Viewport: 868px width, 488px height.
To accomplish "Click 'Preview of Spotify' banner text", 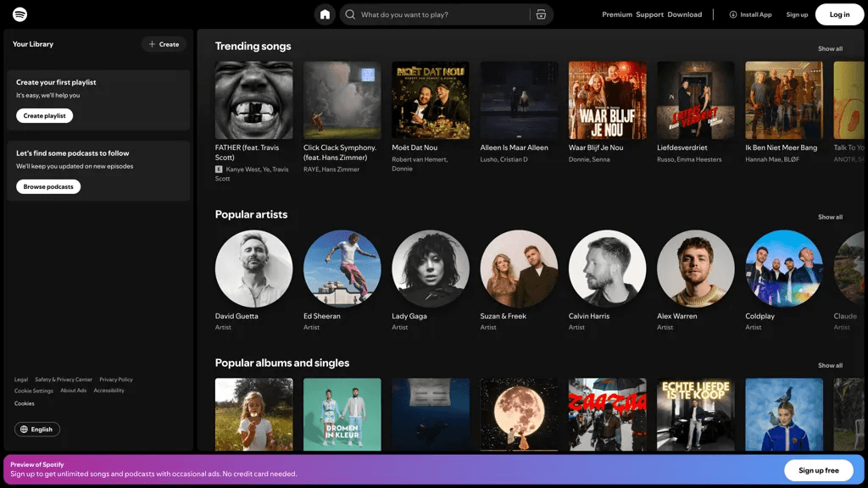I will point(37,465).
